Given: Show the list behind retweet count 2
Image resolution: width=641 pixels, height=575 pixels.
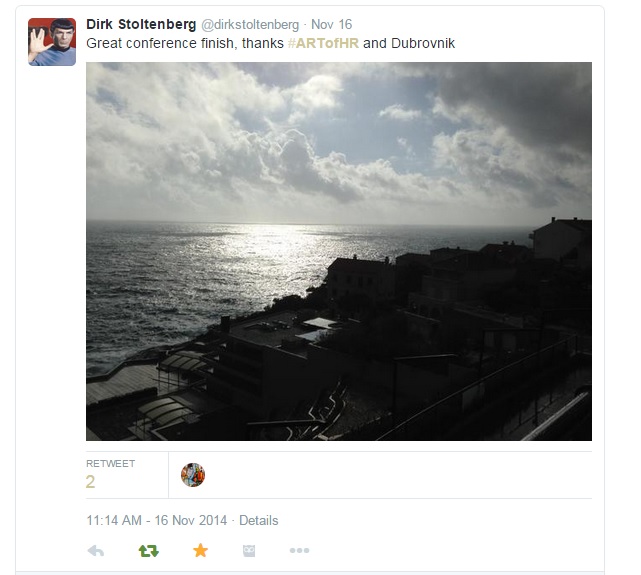Looking at the screenshot, I should pos(90,482).
